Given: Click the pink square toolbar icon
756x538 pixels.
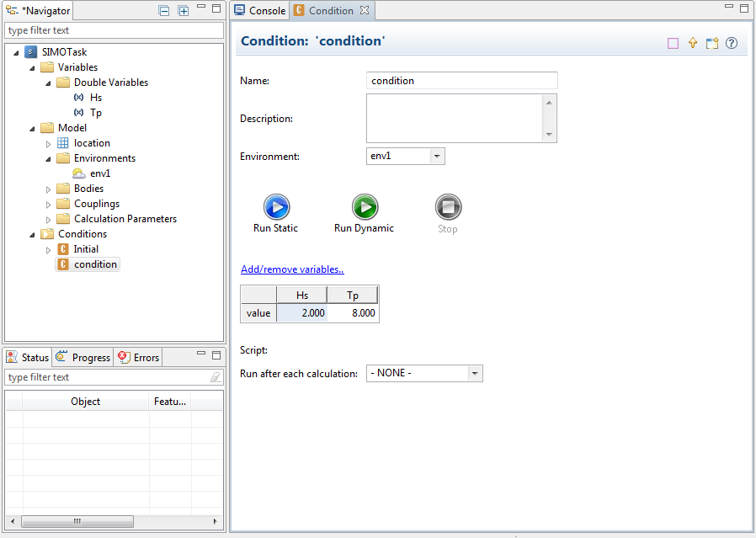Looking at the screenshot, I should click(673, 43).
